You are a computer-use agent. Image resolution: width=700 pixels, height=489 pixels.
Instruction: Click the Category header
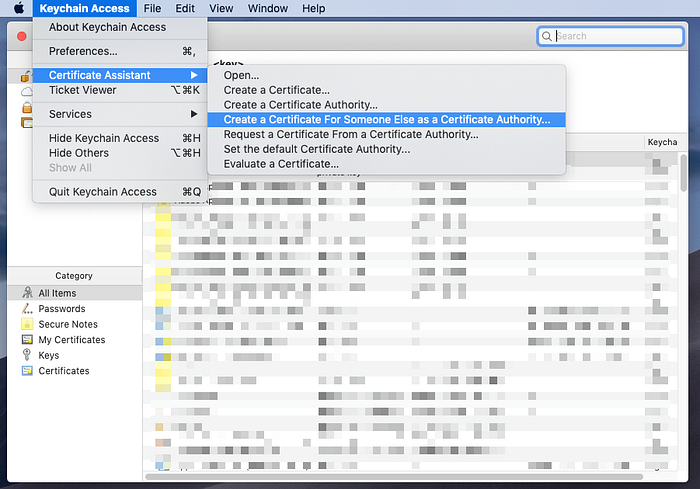click(75, 276)
